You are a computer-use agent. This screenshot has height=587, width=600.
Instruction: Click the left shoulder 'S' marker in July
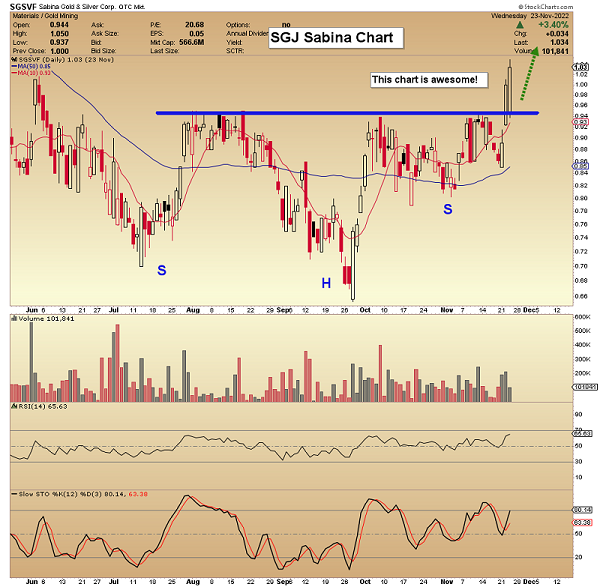click(x=160, y=269)
